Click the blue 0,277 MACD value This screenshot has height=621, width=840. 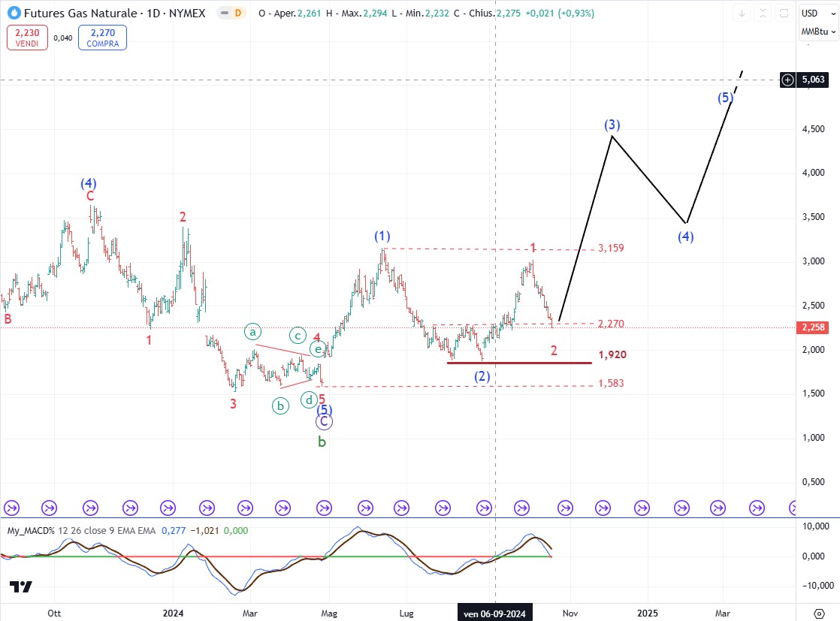click(174, 531)
